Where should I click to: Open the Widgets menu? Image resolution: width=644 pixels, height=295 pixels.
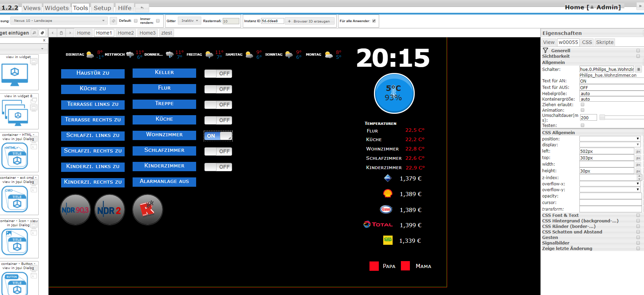57,8
